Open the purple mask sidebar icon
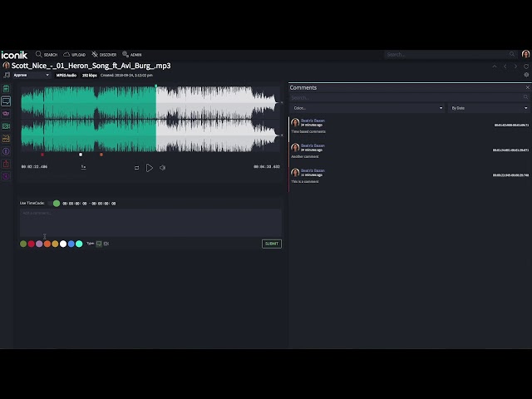This screenshot has width=532, height=399. 6,114
